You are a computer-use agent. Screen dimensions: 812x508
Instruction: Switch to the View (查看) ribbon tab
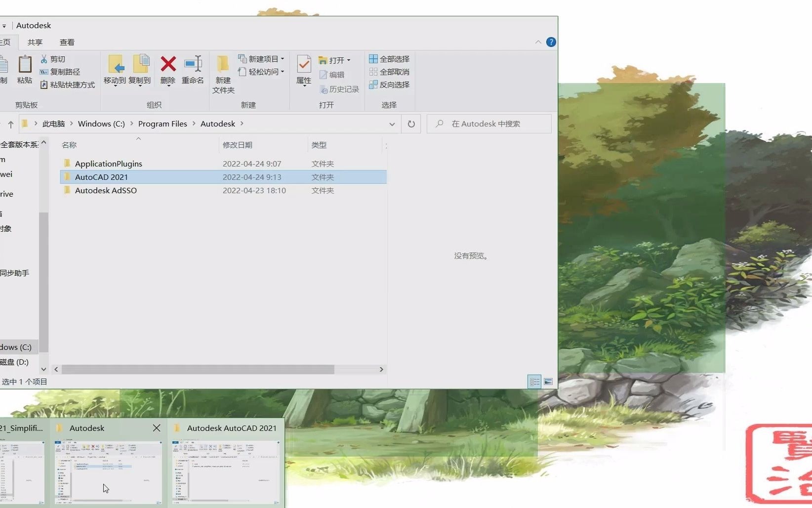(67, 42)
